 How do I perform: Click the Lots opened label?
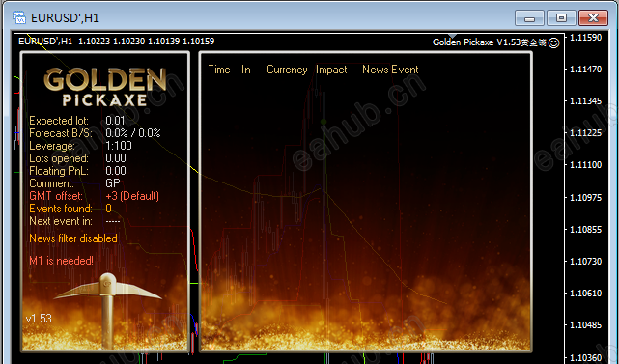[59, 158]
